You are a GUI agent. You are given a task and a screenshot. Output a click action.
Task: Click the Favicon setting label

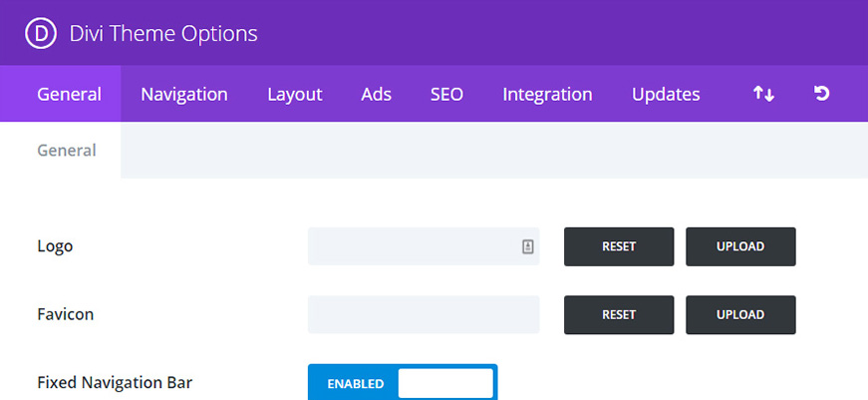click(66, 314)
